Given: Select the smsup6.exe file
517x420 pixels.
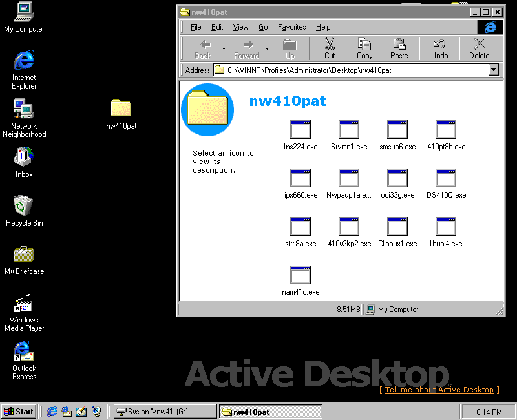Looking at the screenshot, I should tap(397, 135).
